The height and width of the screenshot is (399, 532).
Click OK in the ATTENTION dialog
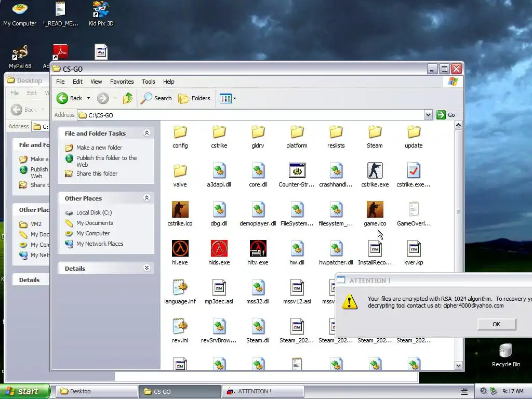(496, 324)
